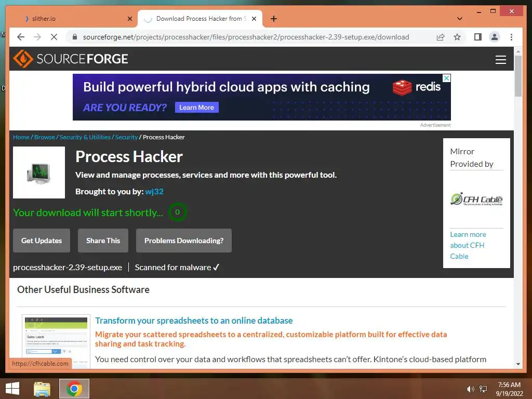Click the Kintone spreadsheet thumbnail
Image resolution: width=532 pixels, height=399 pixels.
(56, 341)
